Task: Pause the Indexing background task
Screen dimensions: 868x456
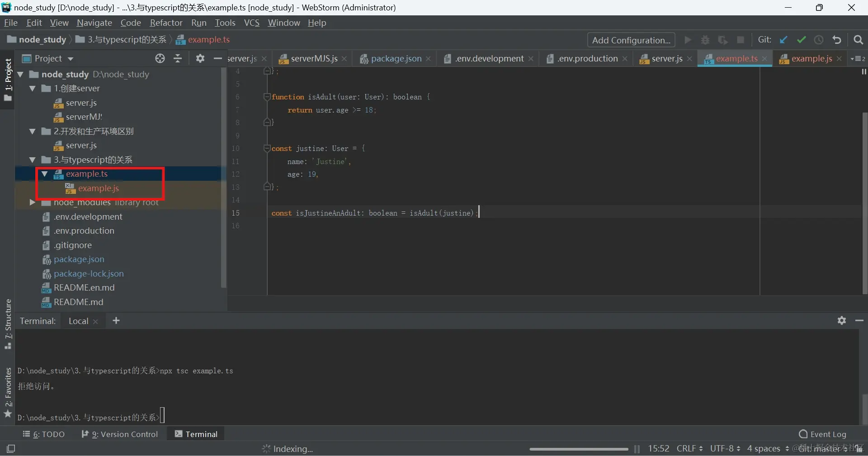Action: click(637, 449)
